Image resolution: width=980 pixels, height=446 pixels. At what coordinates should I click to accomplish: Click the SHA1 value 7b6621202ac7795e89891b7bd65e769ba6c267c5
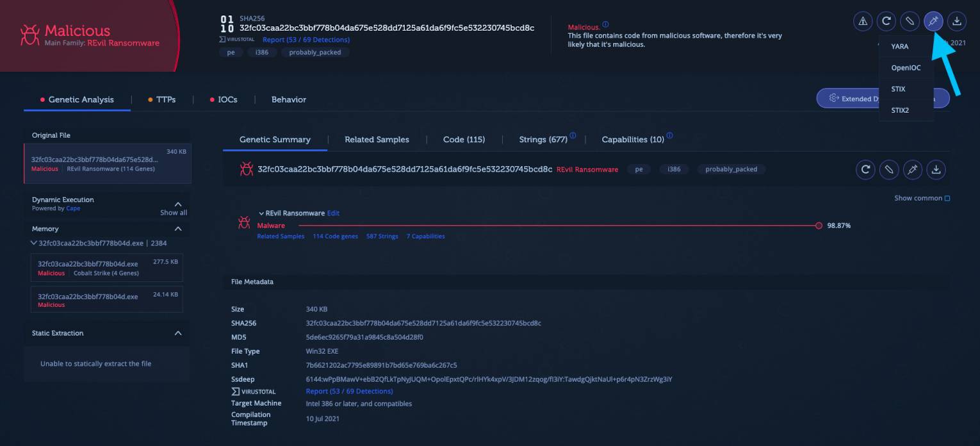click(x=381, y=365)
